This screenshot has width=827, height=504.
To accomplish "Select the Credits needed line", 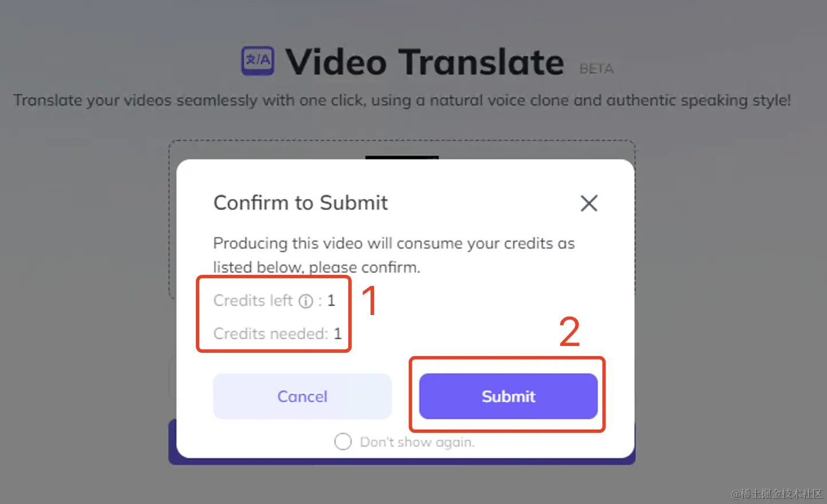I will point(277,333).
